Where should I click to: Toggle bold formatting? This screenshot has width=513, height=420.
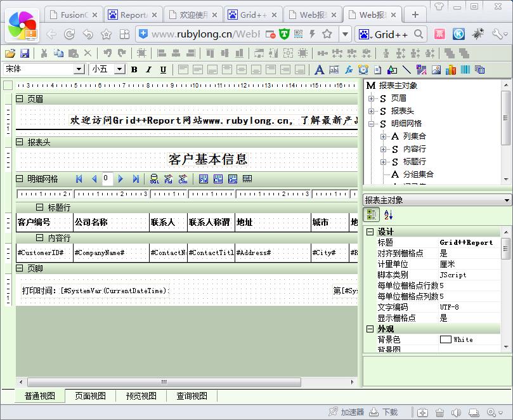[x=134, y=69]
